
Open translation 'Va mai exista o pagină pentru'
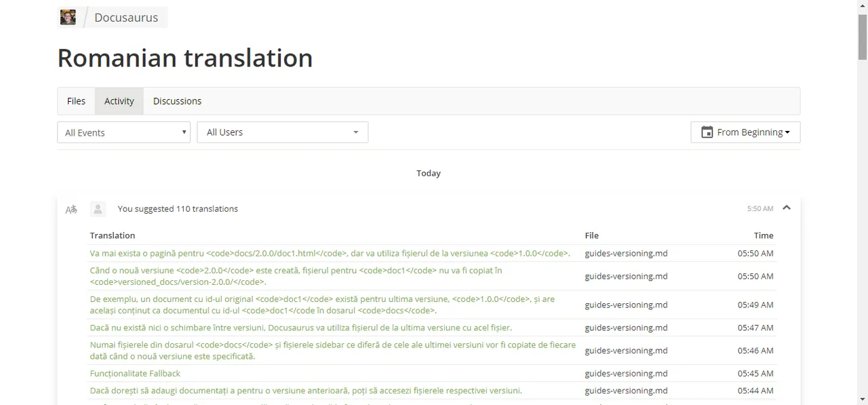[x=330, y=254]
